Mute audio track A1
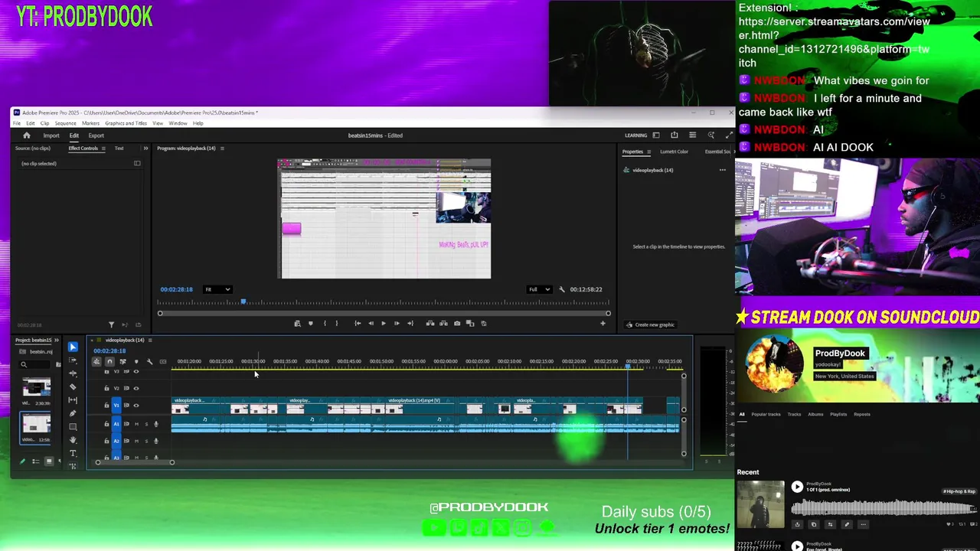The image size is (980, 551). tap(136, 424)
